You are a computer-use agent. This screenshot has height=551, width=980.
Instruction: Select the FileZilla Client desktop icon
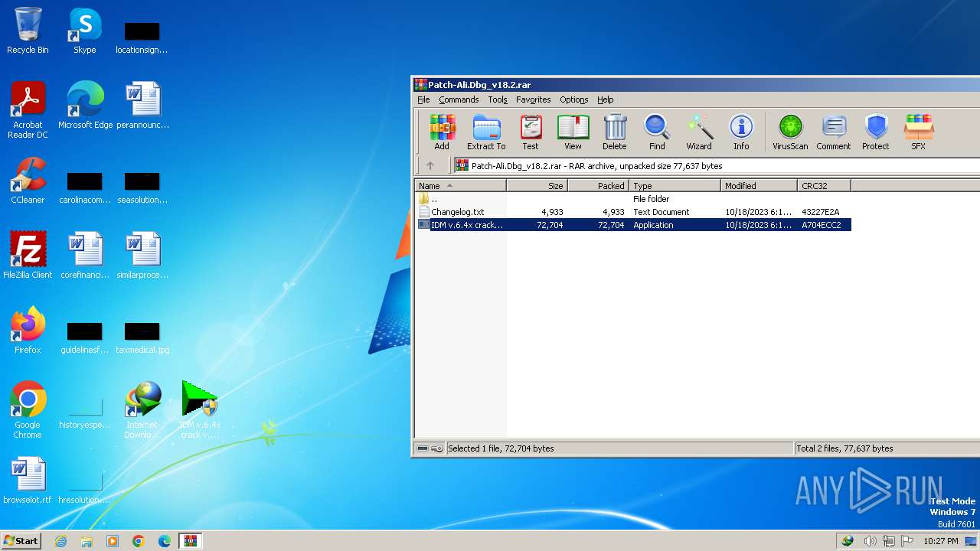(28, 256)
